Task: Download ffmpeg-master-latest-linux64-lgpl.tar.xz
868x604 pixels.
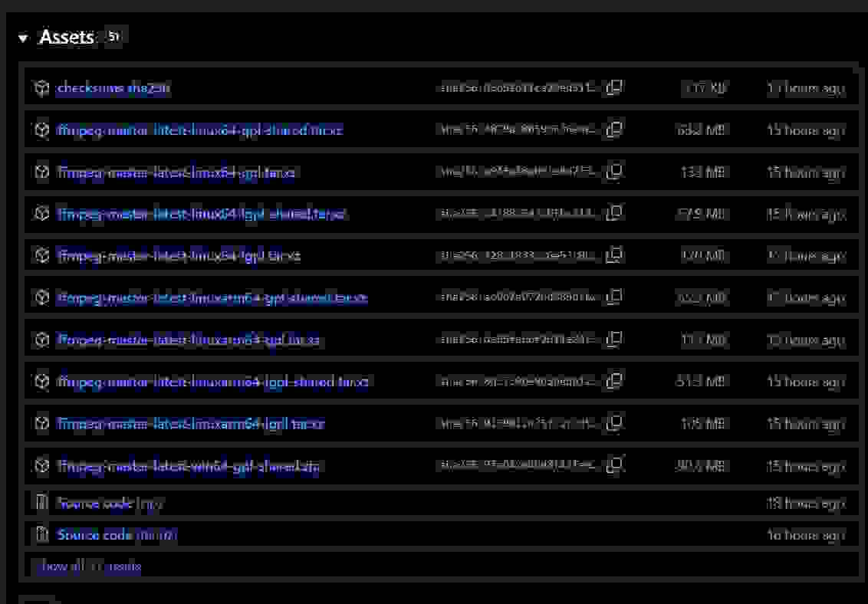Action: click(x=179, y=255)
